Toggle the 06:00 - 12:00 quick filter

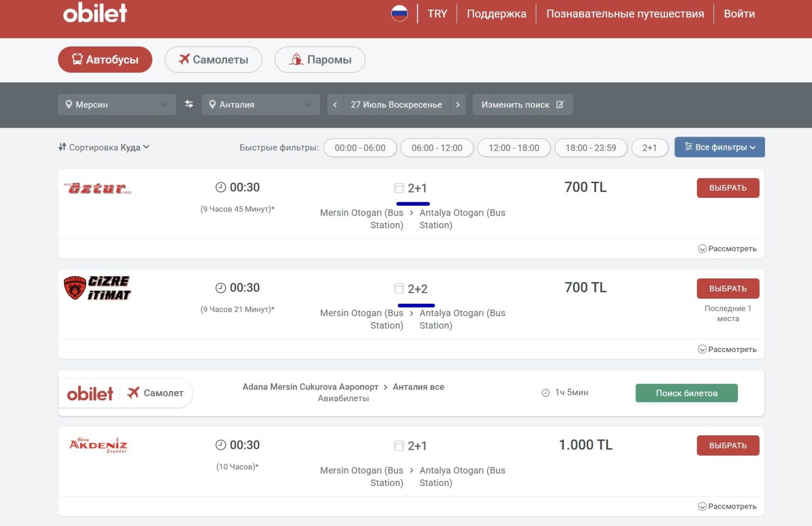(437, 148)
